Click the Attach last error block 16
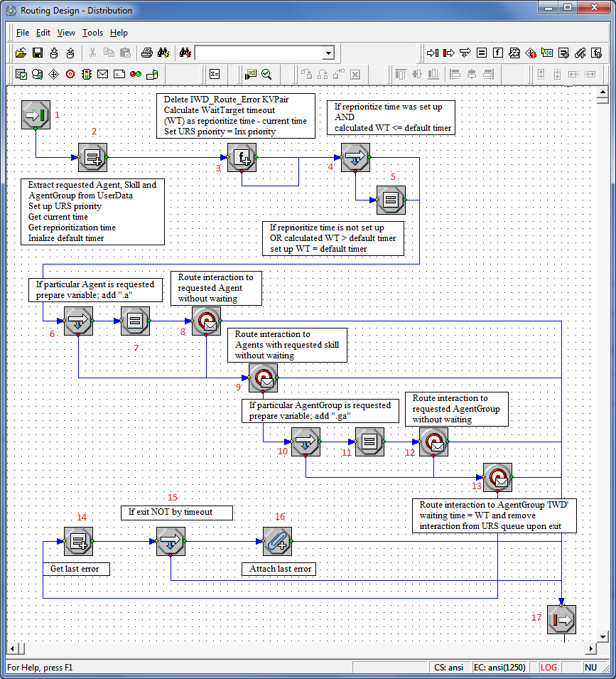The height and width of the screenshot is (679, 616). [277, 541]
